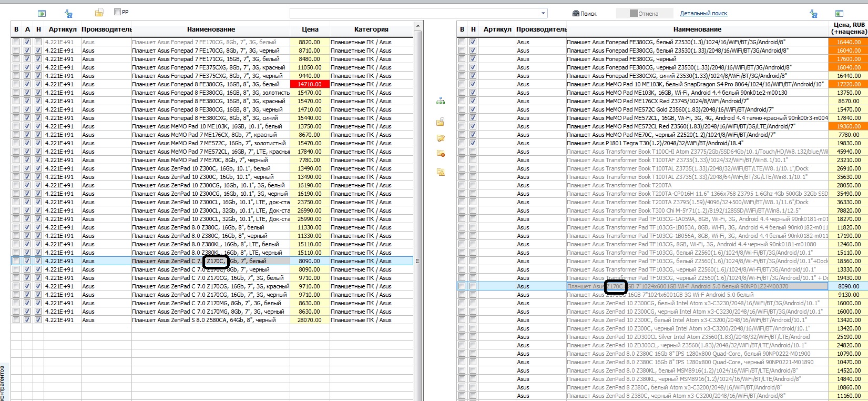The image size is (868, 401).
Task: Toggle column B checkbox for left highlighted ZenPad C Z170C белый row
Action: coord(16,261)
